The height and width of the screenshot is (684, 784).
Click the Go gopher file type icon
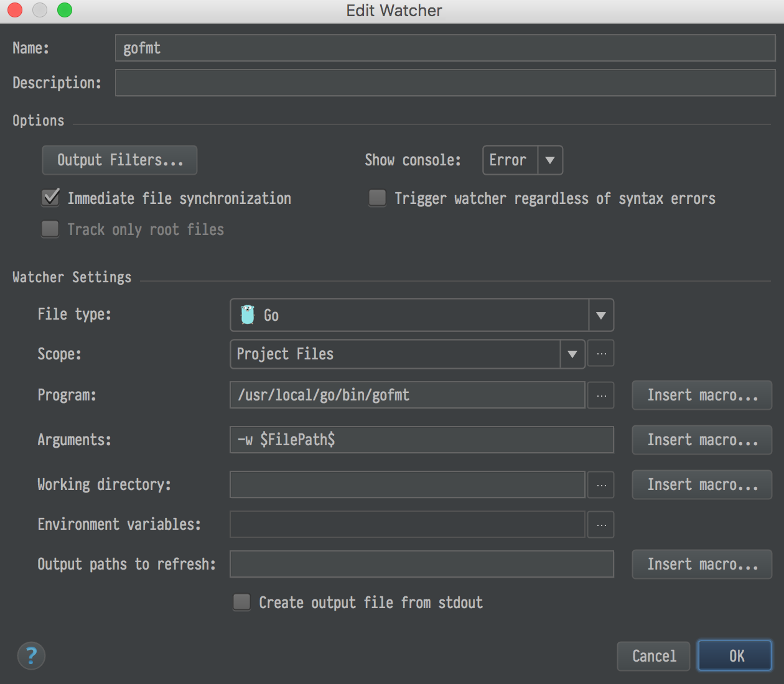pyautogui.click(x=248, y=315)
